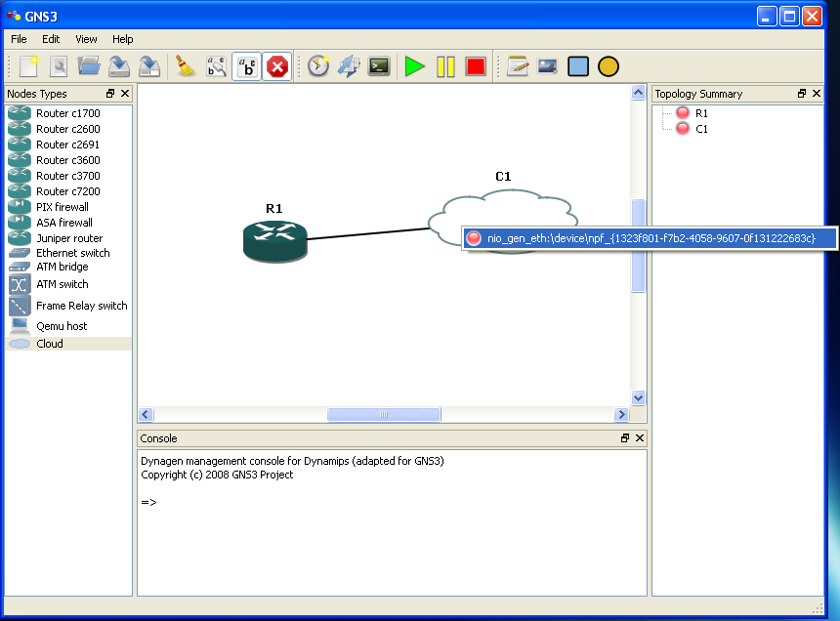Click canvas vertical scrollbar down arrow
Viewport: 840px width, 621px height.
click(638, 397)
